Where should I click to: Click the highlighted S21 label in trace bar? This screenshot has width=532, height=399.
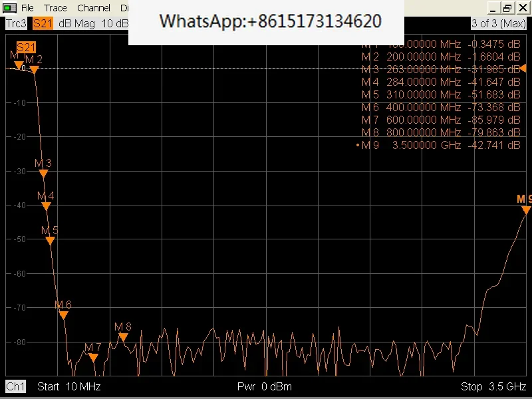point(43,23)
